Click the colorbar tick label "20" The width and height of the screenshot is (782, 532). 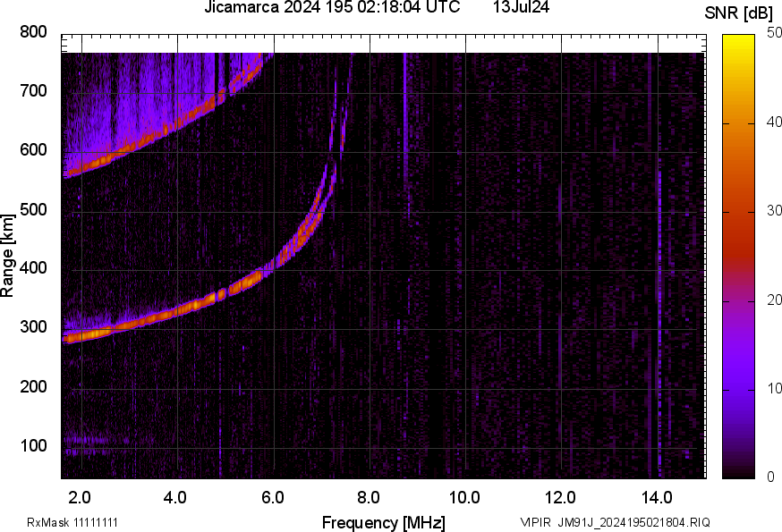[x=775, y=300]
